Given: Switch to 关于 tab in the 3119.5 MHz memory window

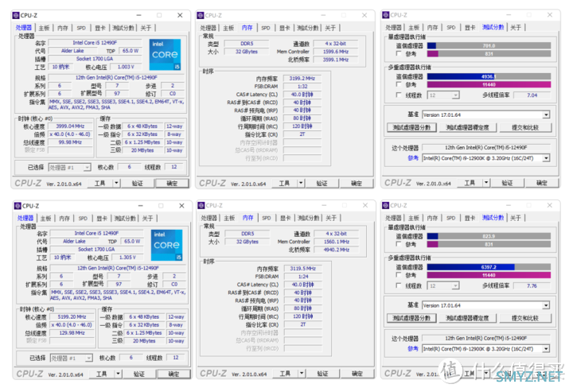Looking at the screenshot, I should click(x=331, y=219).
